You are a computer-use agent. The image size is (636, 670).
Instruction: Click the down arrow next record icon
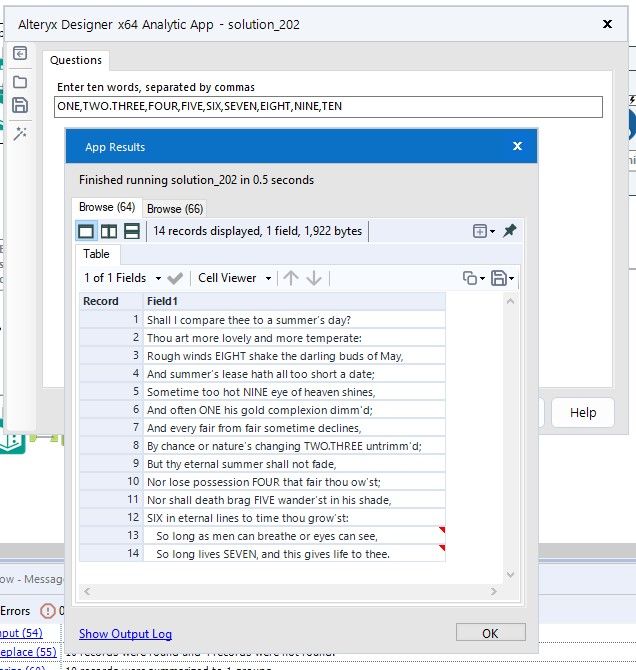point(314,278)
